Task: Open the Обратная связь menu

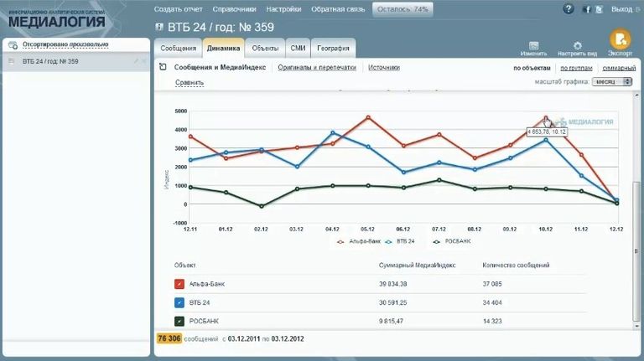Action: 338,9
